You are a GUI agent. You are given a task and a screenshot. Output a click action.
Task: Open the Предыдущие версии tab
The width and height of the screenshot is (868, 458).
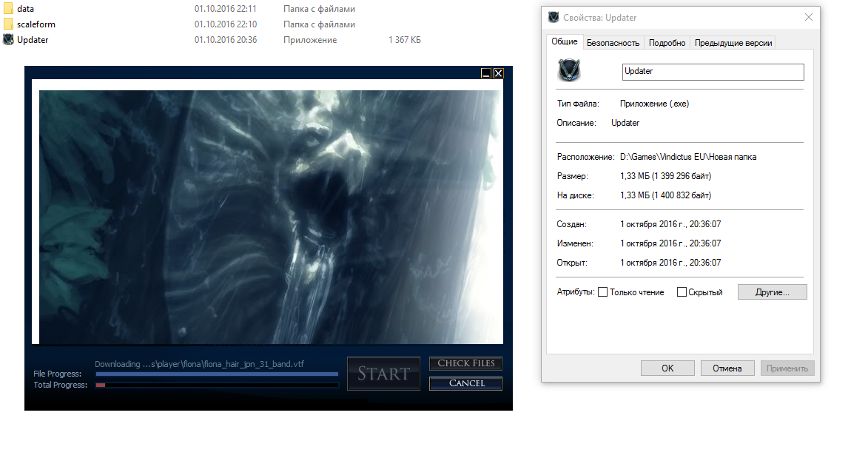[x=733, y=43]
